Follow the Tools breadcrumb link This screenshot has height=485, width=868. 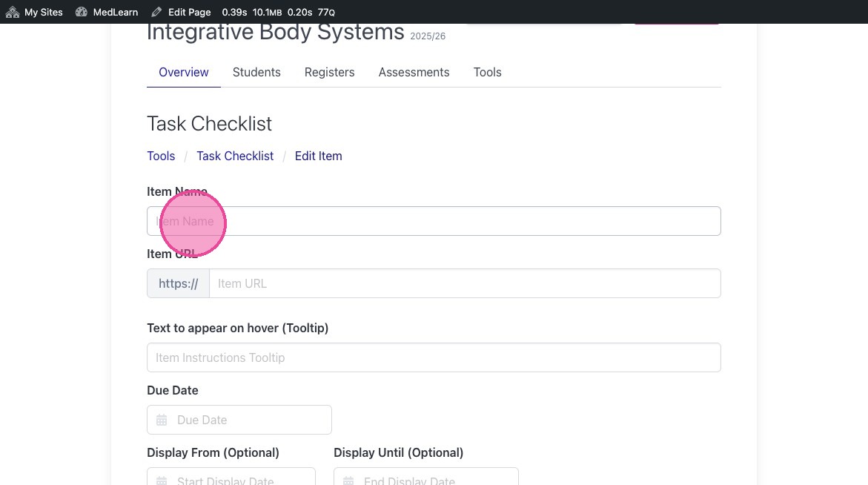[161, 156]
